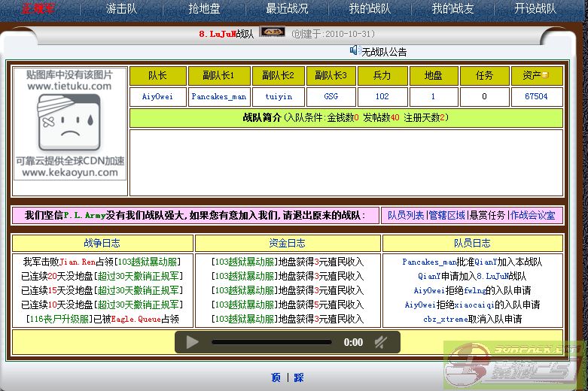This screenshot has height=391, width=588.
Task: Click vice-captain Pancakes_man in the table
Action: [x=218, y=97]
